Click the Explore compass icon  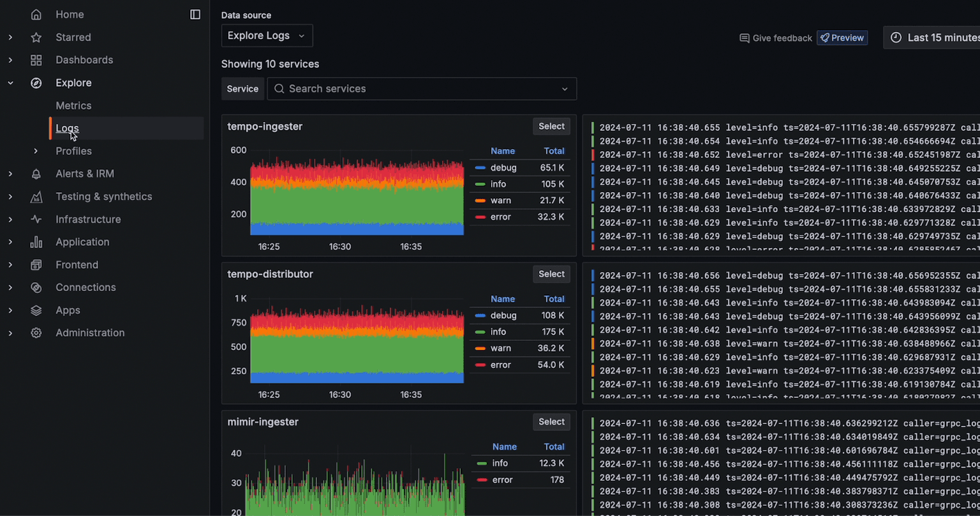36,82
